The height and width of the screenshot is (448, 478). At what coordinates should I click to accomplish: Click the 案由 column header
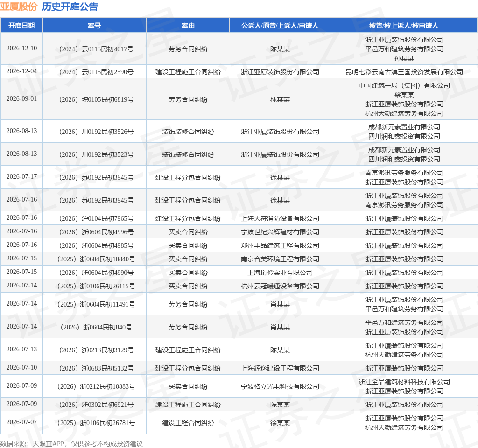[188, 26]
